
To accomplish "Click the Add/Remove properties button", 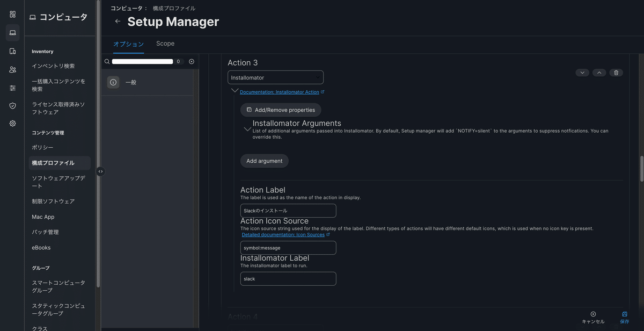I will pyautogui.click(x=280, y=110).
